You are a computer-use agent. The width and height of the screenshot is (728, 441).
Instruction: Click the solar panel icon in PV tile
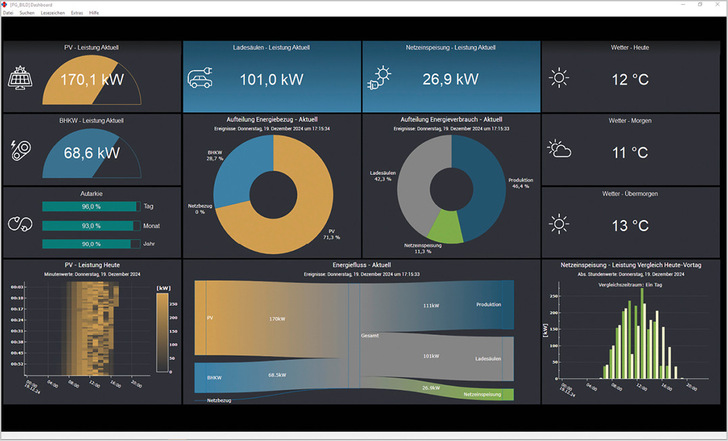[x=22, y=77]
